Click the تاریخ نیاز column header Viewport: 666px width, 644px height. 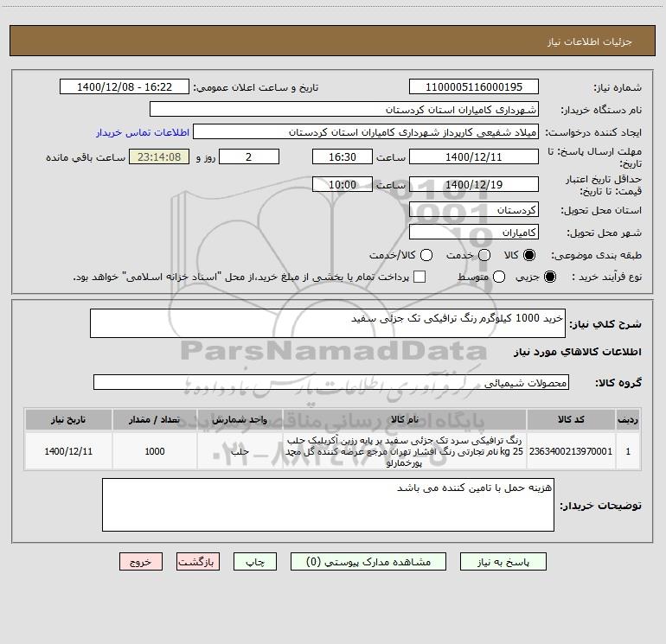(x=68, y=419)
